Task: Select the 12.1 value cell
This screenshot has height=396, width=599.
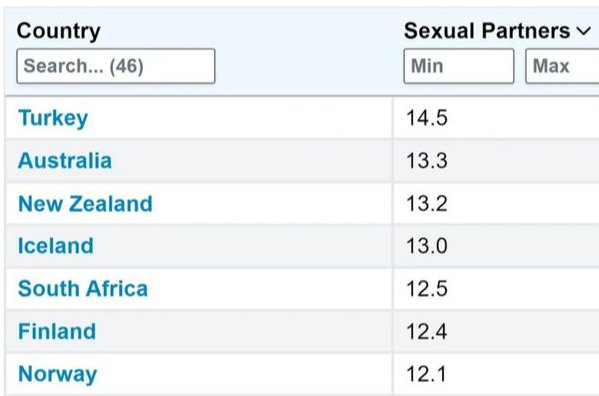Action: (496, 374)
